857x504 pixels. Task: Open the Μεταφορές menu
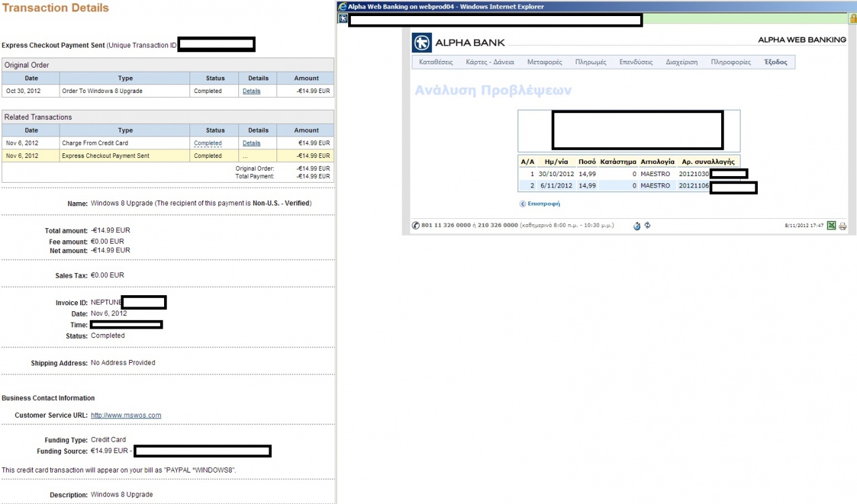(544, 62)
